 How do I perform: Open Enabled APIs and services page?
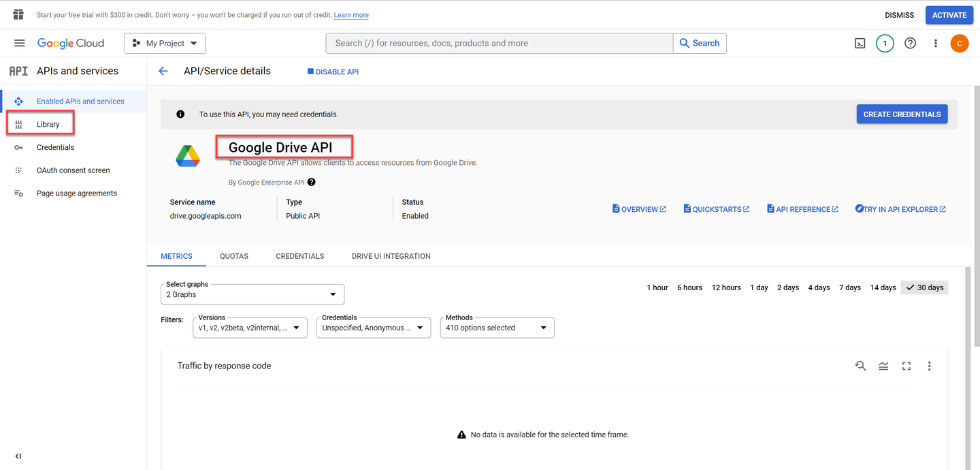[73, 101]
